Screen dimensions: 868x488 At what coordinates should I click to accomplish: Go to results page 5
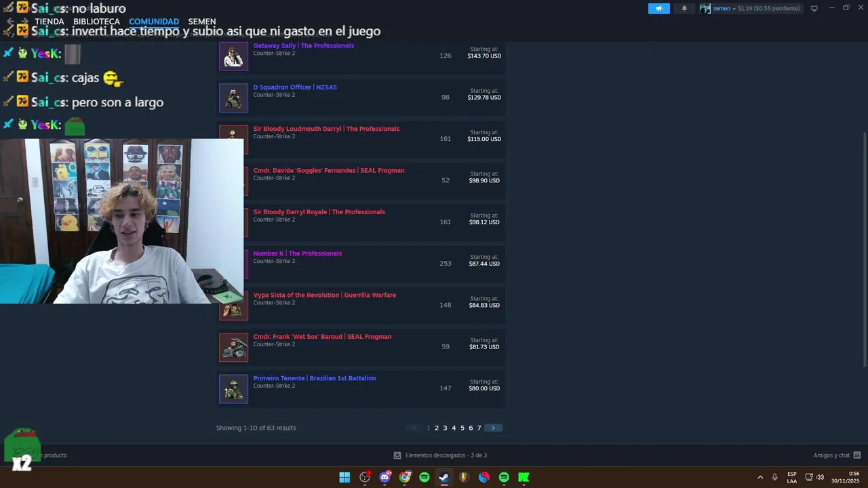pos(462,428)
